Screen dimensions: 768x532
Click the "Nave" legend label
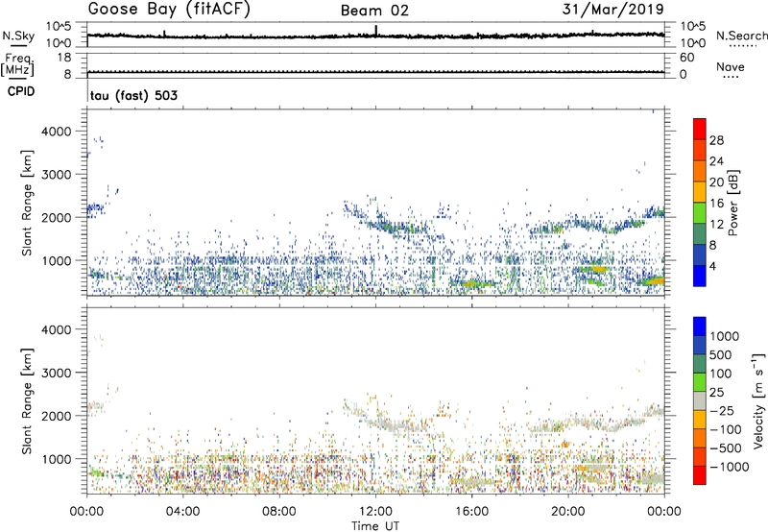[x=731, y=67]
